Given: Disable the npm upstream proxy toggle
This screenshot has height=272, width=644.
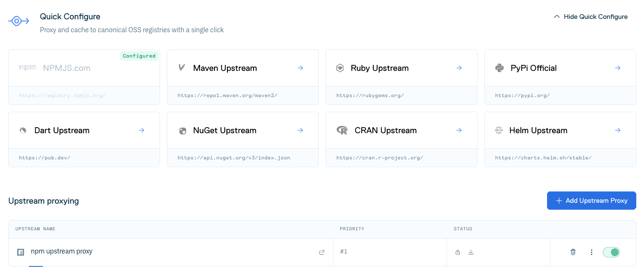Looking at the screenshot, I should pos(611,252).
